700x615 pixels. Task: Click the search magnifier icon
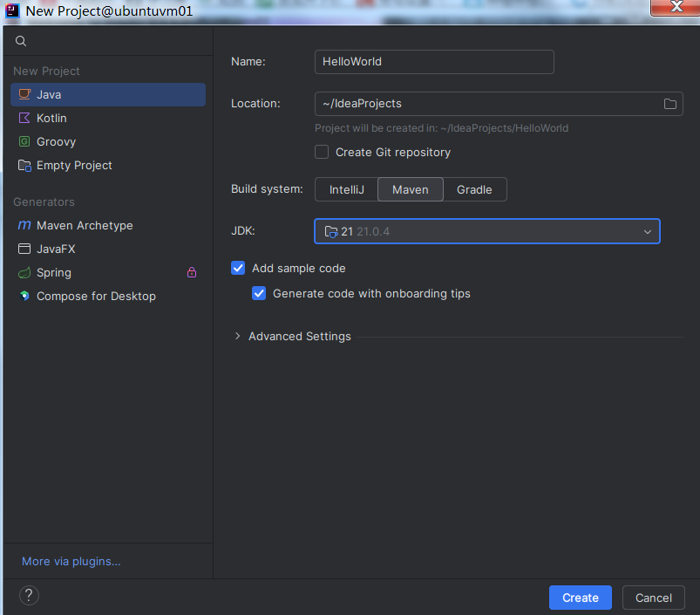pos(21,41)
